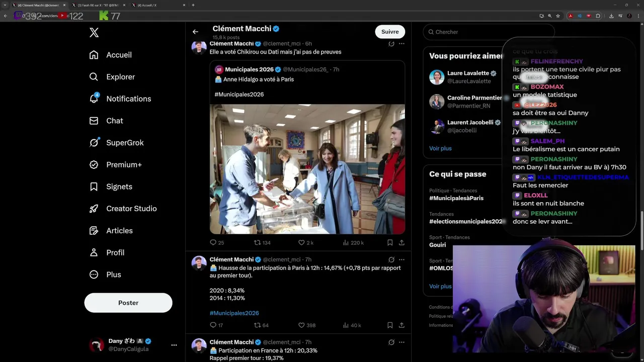Open Gouiri sport trend
Screen dimensions: 644x362
[438, 245]
